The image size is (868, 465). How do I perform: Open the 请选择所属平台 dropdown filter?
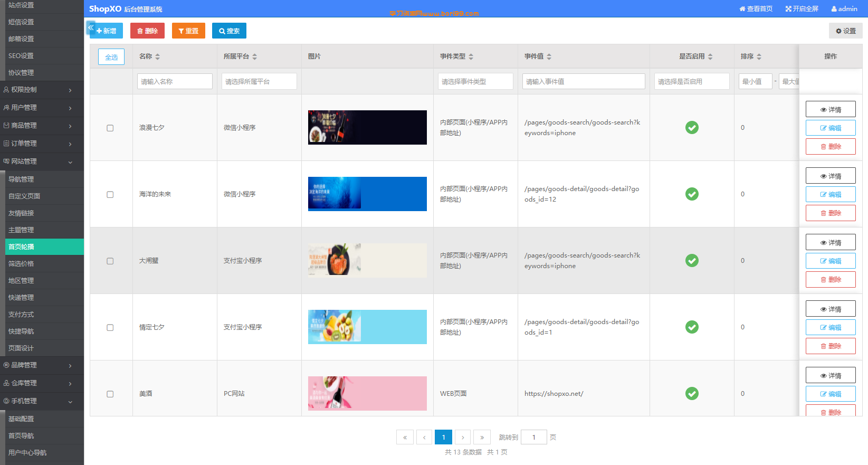pos(259,81)
